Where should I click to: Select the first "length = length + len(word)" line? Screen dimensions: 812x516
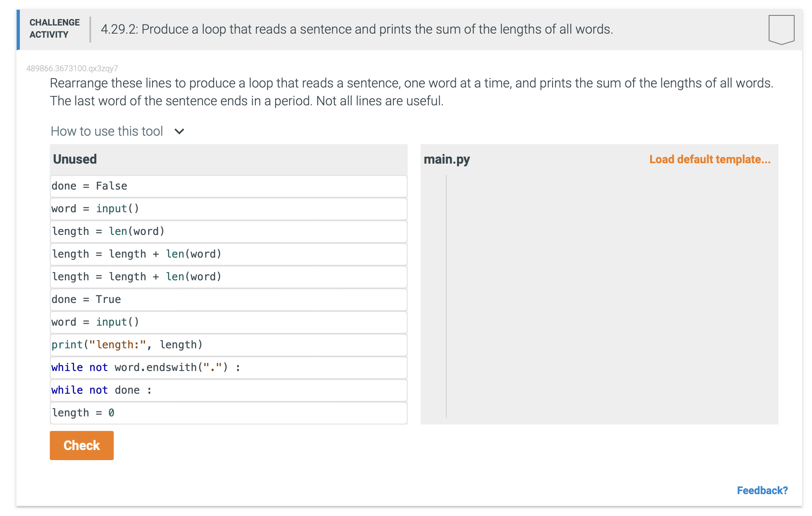coord(228,254)
